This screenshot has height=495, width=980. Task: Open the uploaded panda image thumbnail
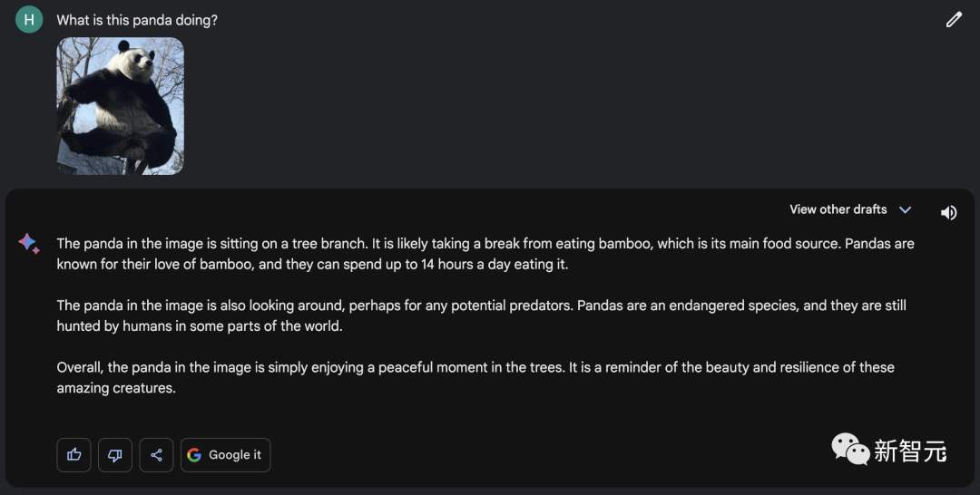tap(120, 105)
